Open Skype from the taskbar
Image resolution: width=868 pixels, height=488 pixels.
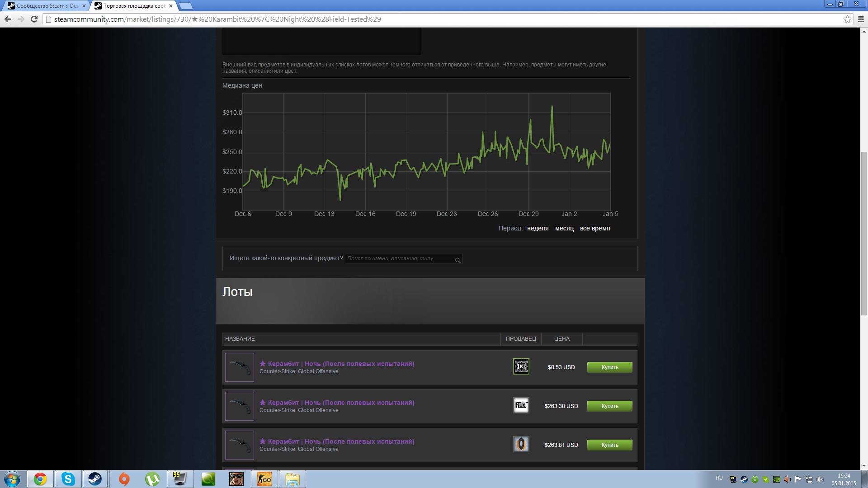[68, 479]
